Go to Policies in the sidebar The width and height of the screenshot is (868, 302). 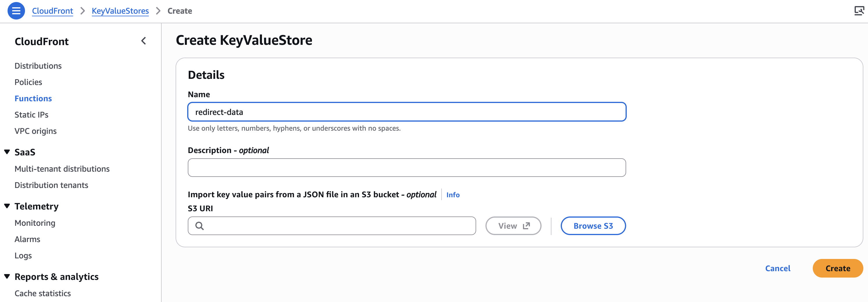28,82
